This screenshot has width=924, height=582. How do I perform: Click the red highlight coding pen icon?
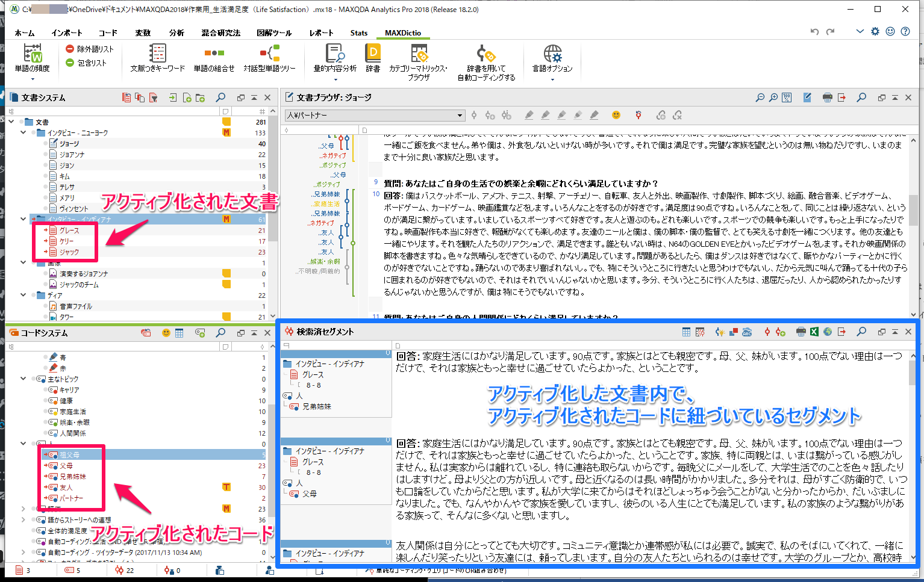pyautogui.click(x=529, y=115)
